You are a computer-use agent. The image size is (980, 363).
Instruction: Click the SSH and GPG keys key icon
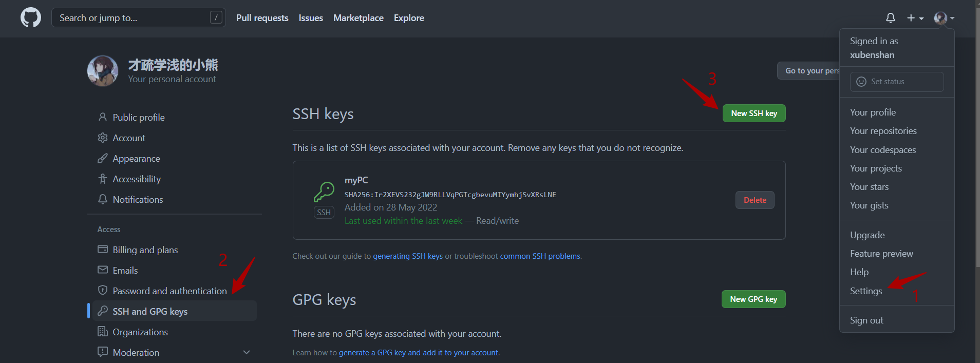[x=103, y=311]
